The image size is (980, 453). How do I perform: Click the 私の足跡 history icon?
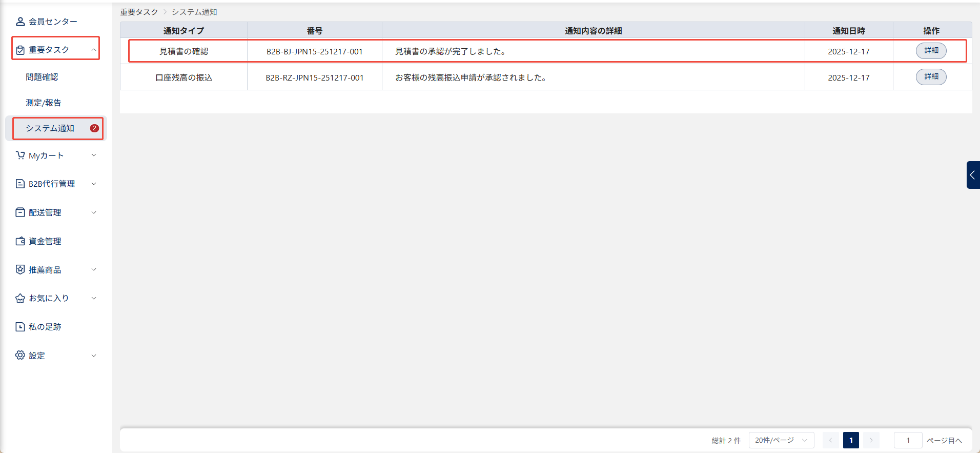pos(20,327)
